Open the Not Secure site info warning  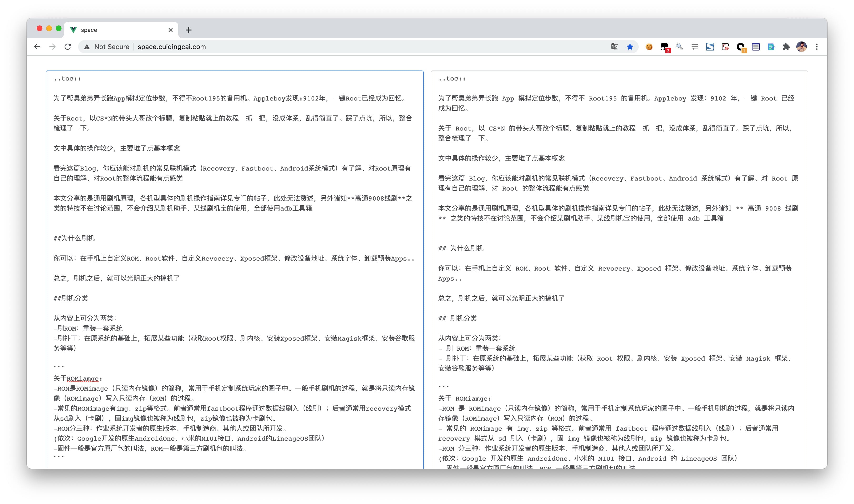pyautogui.click(x=107, y=47)
